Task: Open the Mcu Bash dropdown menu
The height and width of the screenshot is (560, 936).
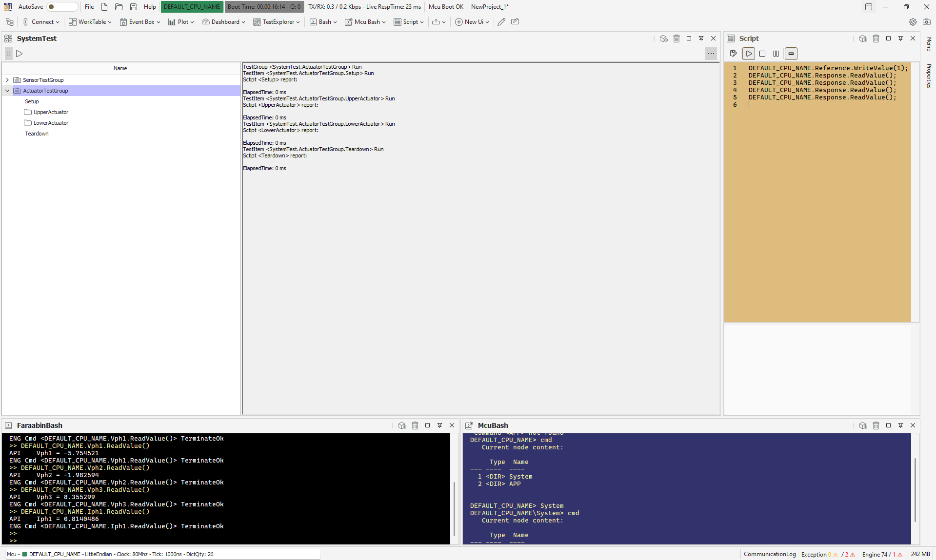Action: pos(365,22)
